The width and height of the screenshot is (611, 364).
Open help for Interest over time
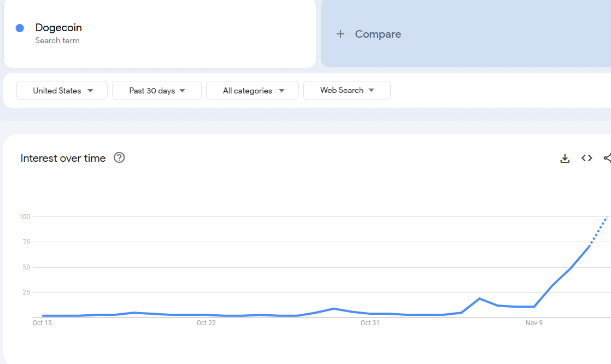[119, 158]
